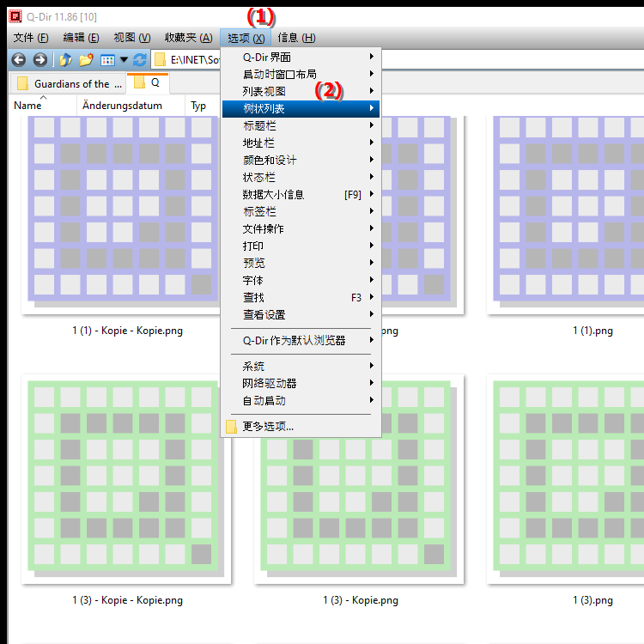Expand the 系统 submenu
Viewport: 644px width, 644px height.
pos(301,367)
